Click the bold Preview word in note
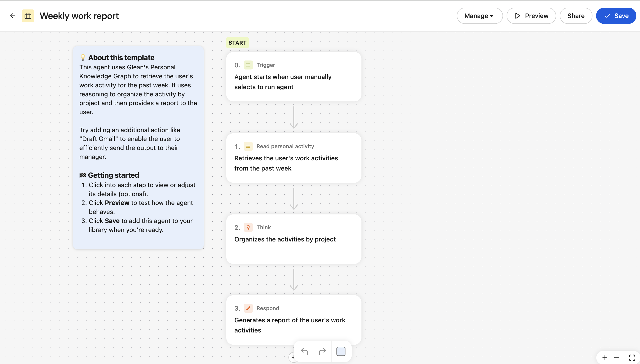 click(117, 203)
